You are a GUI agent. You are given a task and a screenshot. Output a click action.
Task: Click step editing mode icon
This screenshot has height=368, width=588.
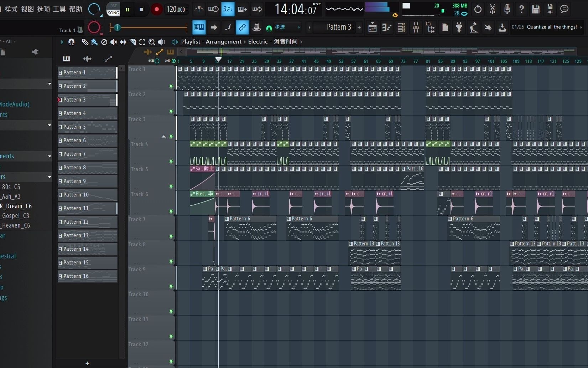228,27
